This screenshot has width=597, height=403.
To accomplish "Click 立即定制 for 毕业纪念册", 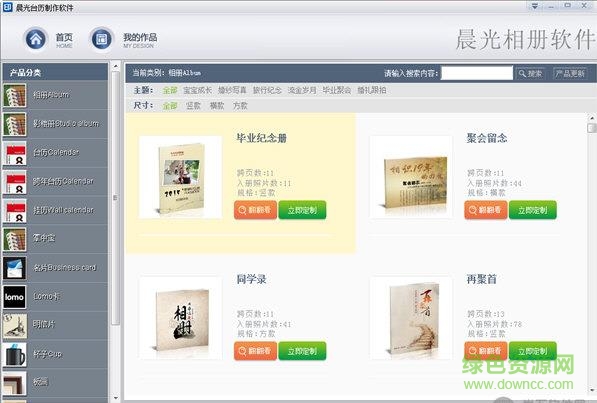I will coord(302,210).
